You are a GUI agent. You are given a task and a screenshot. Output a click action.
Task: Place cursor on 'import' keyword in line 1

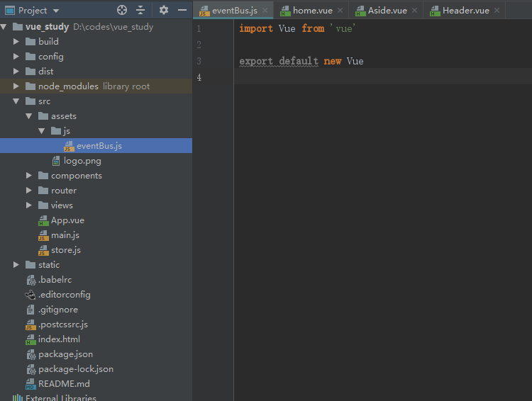(x=256, y=28)
